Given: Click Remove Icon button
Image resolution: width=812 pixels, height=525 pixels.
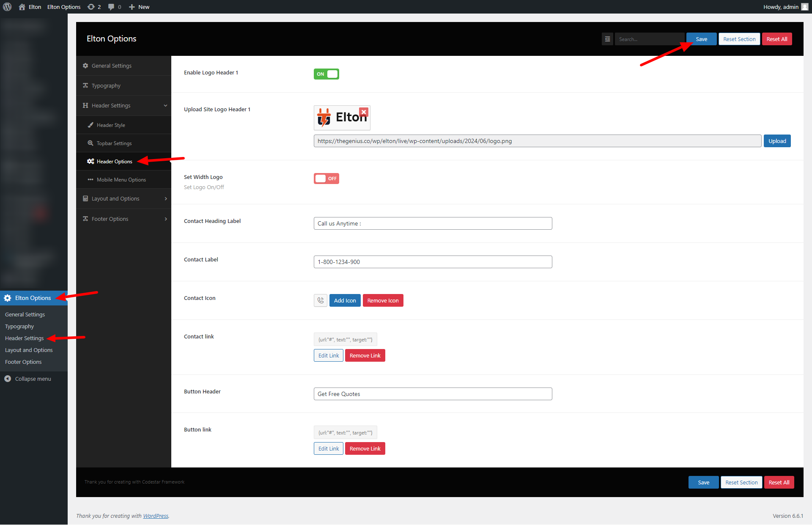Looking at the screenshot, I should [x=383, y=300].
